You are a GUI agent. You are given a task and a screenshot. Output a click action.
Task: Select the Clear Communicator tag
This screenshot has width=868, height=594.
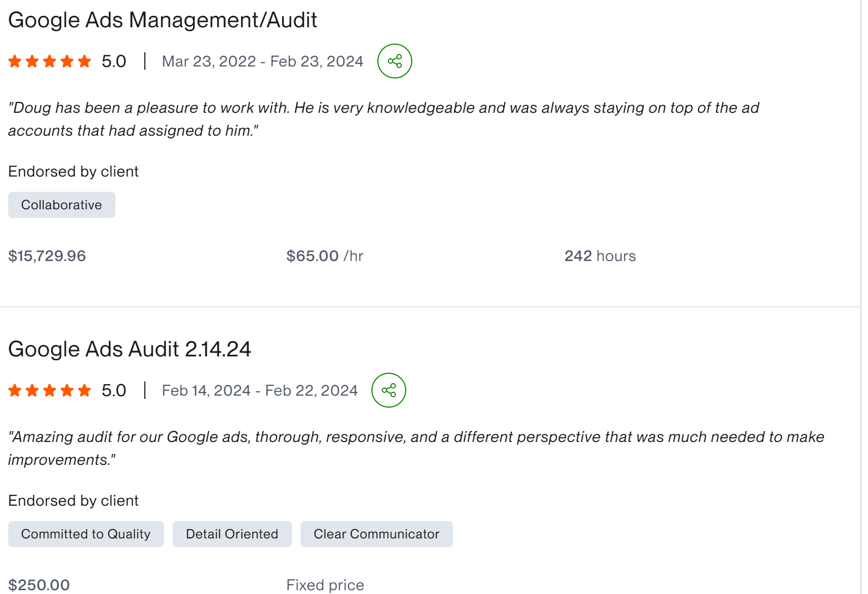pyautogui.click(x=377, y=534)
